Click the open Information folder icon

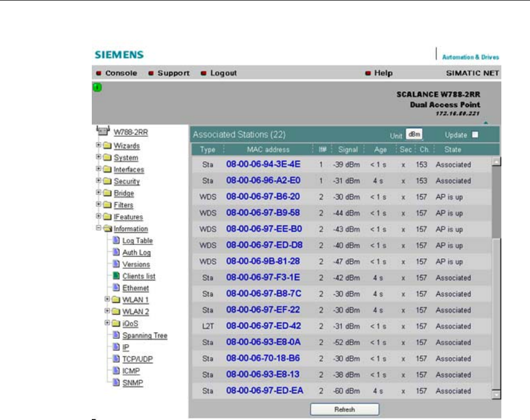point(108,229)
